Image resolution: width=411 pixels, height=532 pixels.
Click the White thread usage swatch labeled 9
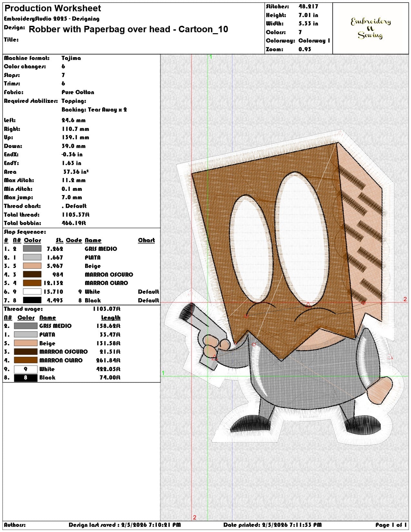[x=26, y=369]
